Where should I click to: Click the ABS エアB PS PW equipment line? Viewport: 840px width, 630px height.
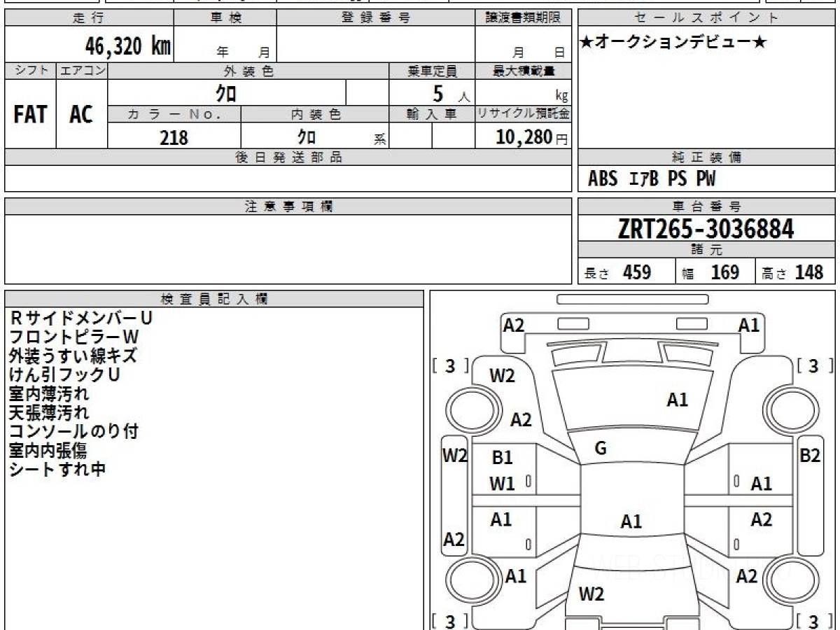coord(652,180)
